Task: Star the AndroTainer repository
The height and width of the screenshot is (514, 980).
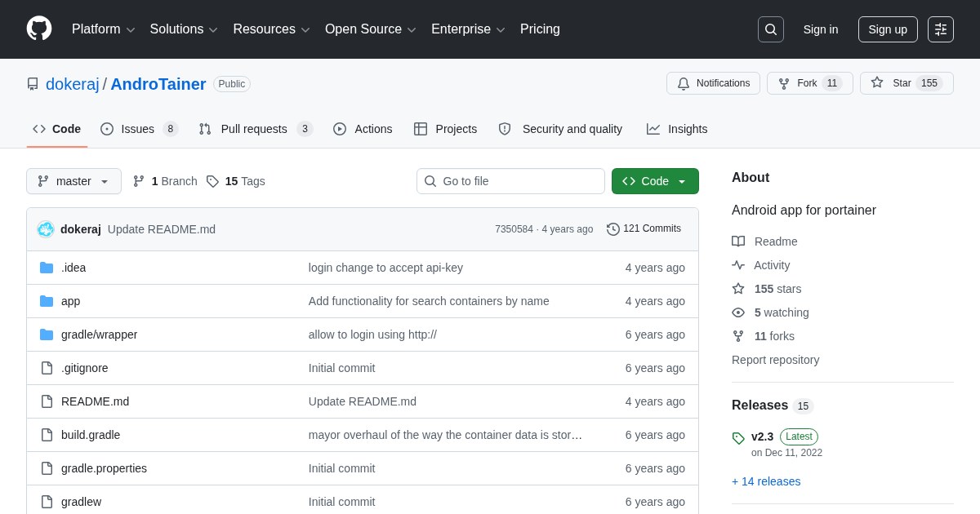Action: point(906,83)
